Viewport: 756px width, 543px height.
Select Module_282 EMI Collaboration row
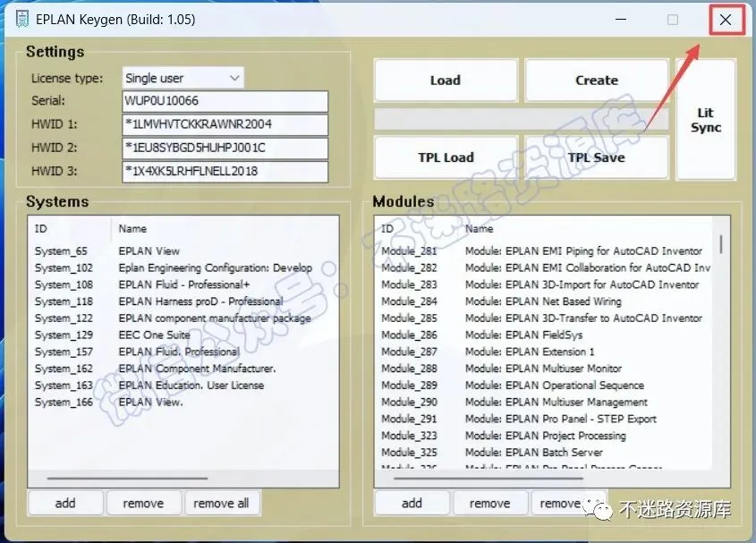coord(544,268)
